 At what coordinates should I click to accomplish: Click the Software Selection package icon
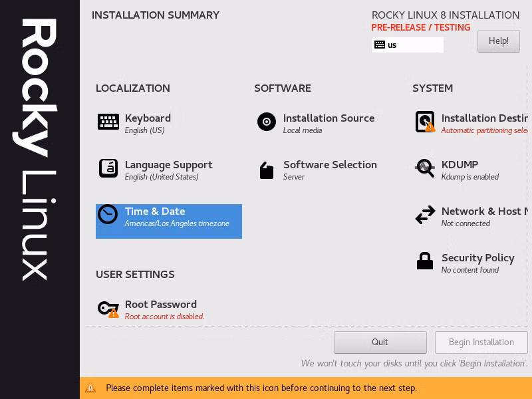click(267, 170)
